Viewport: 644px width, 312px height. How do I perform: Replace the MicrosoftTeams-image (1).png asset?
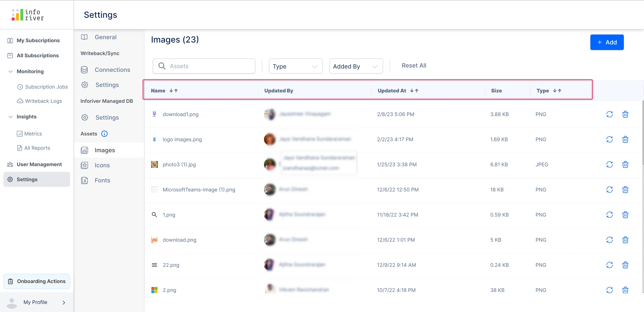(609, 190)
